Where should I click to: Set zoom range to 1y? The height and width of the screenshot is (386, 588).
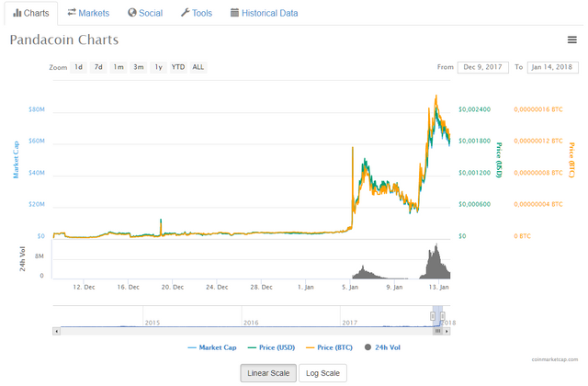(x=158, y=67)
